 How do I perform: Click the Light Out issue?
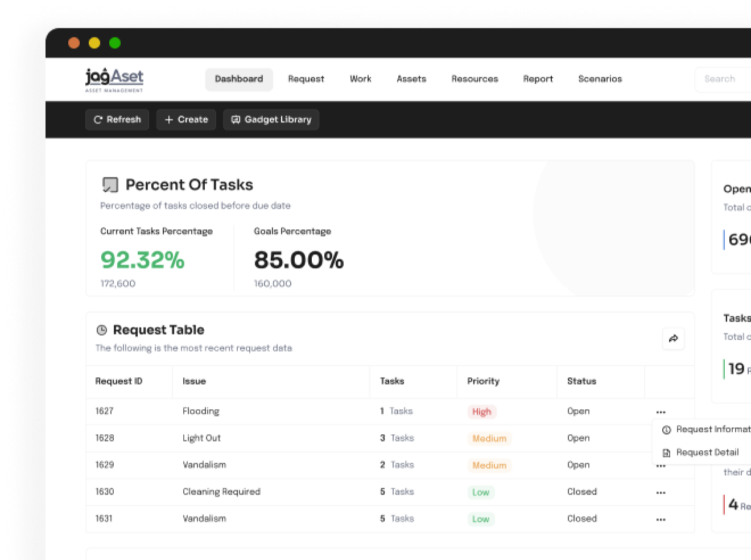click(201, 438)
